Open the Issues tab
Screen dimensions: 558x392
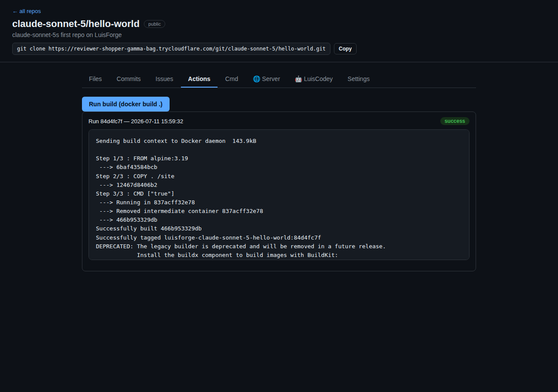164,79
